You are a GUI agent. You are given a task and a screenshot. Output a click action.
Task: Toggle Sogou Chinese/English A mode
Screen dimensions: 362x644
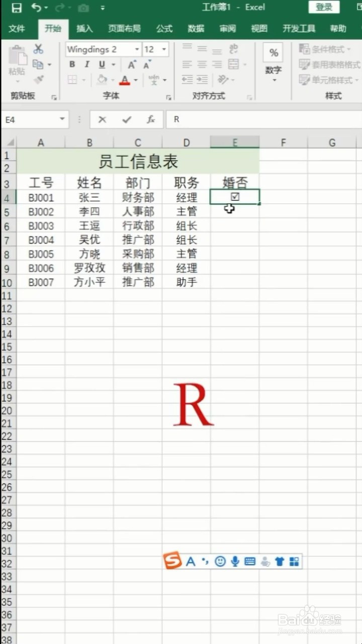click(190, 561)
